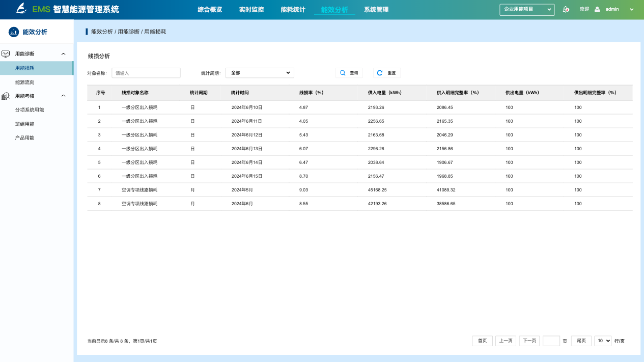Click the 用能考核 magnifier chart icon
Image resolution: width=644 pixels, height=362 pixels.
point(6,96)
